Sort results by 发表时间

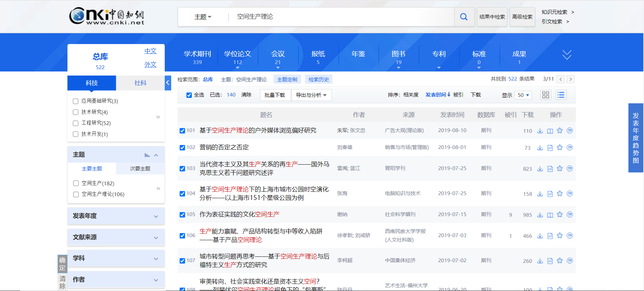tap(438, 95)
